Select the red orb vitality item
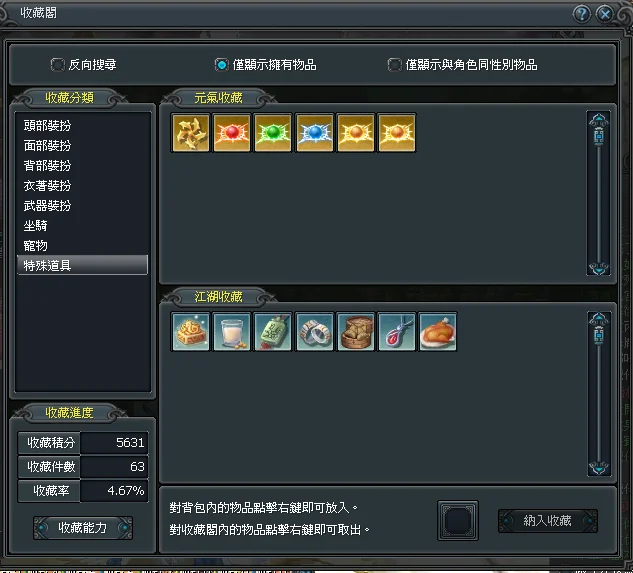633x573 pixels. coord(232,132)
